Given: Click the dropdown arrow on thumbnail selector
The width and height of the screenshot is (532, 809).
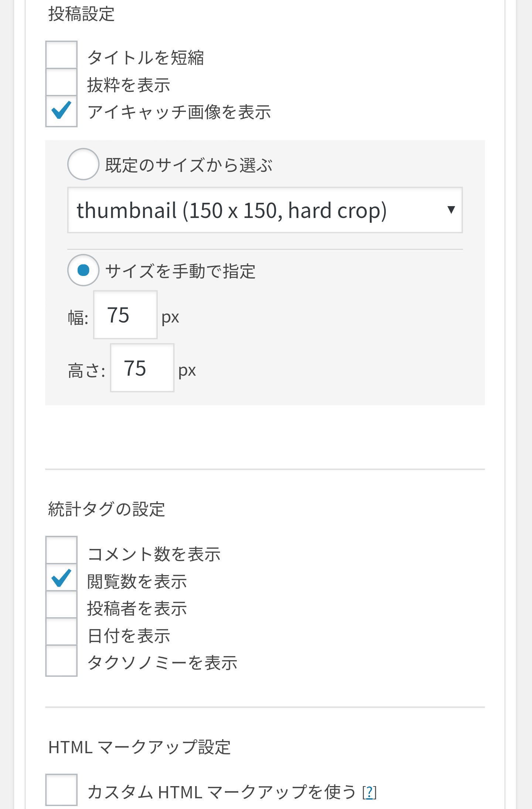Looking at the screenshot, I should click(x=451, y=210).
